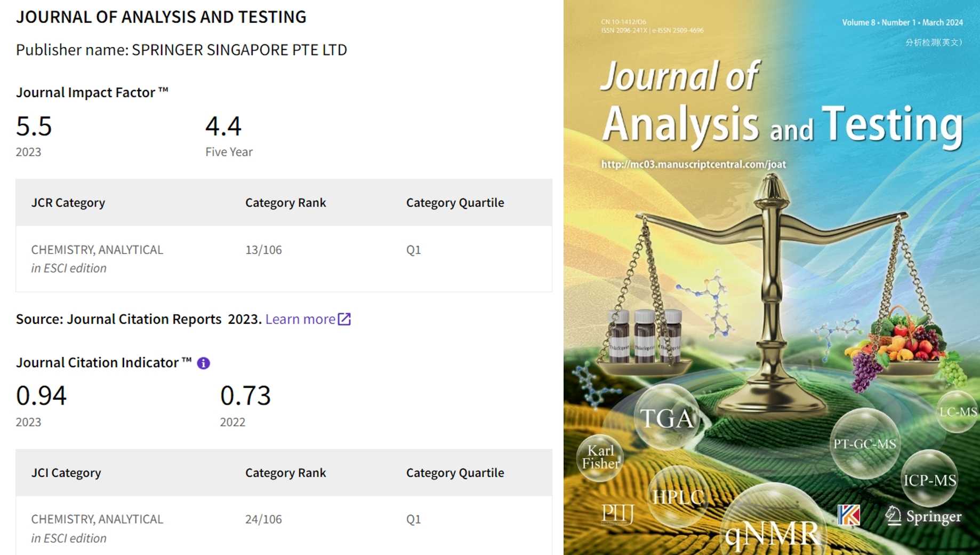
Task: Click the red-blue K logo on the cover
Action: 848,516
